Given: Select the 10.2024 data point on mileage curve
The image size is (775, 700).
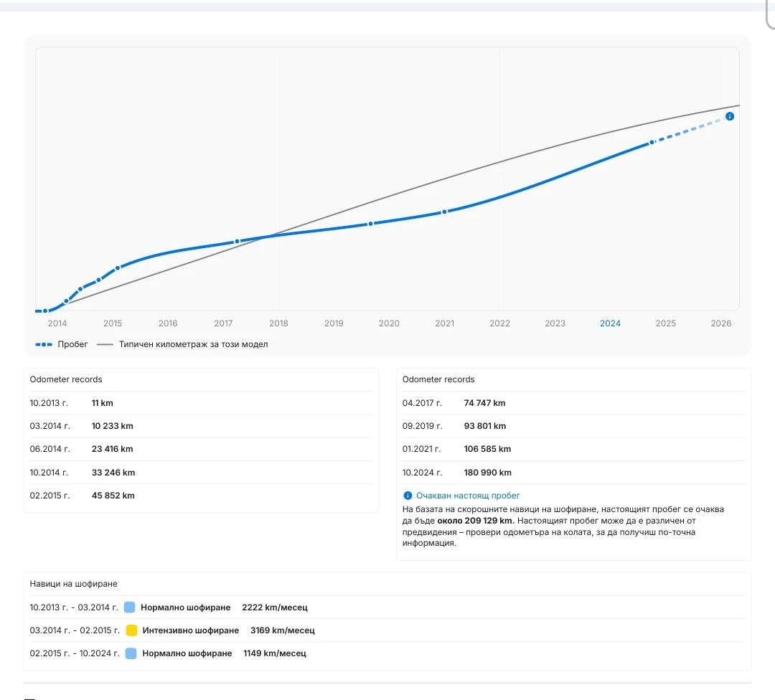Looking at the screenshot, I should pos(652,143).
